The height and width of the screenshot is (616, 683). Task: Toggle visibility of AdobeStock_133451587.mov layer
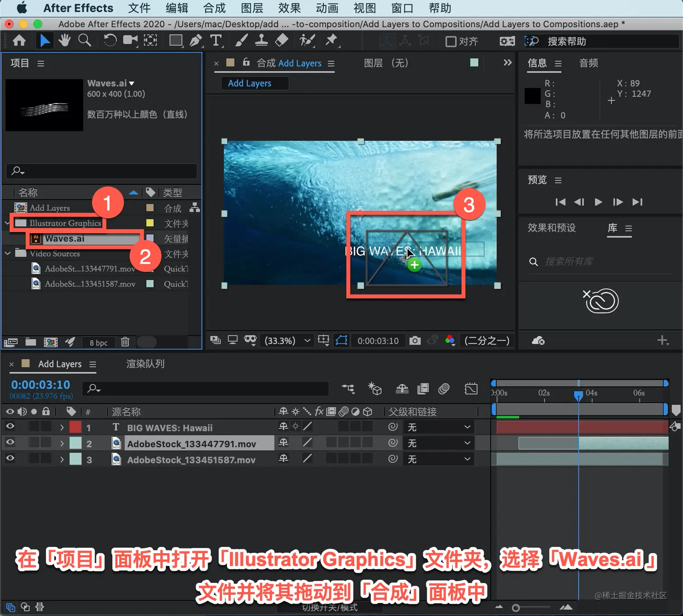(x=10, y=458)
